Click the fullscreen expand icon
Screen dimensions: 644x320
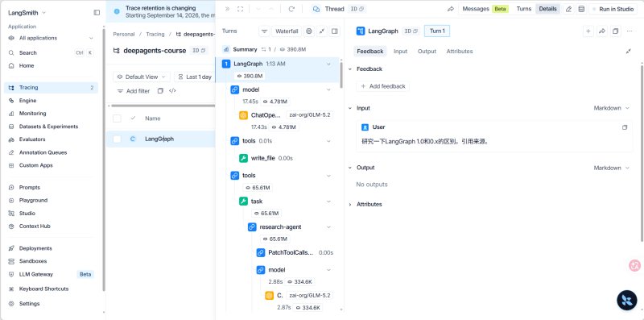[x=240, y=9]
